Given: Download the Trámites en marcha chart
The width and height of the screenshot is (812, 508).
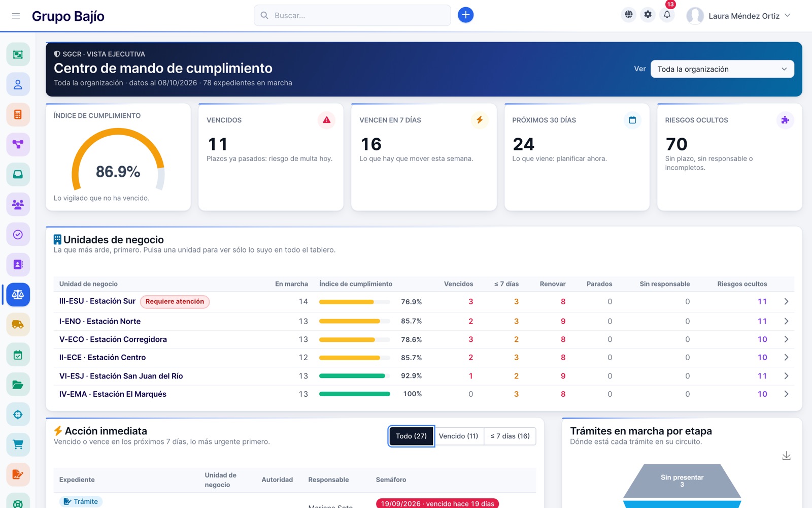Looking at the screenshot, I should click(x=786, y=456).
